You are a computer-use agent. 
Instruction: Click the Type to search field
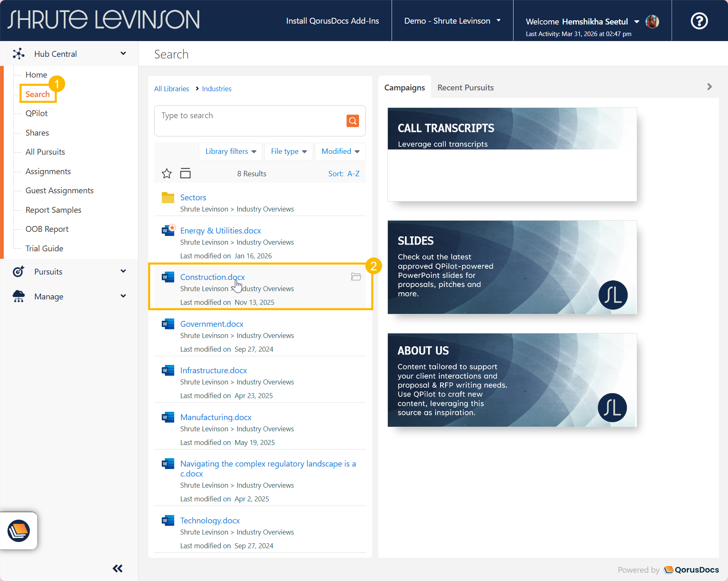tap(249, 116)
